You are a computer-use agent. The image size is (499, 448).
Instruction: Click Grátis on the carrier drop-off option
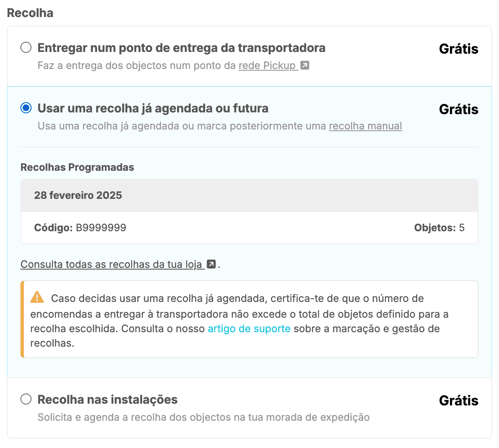(x=459, y=49)
